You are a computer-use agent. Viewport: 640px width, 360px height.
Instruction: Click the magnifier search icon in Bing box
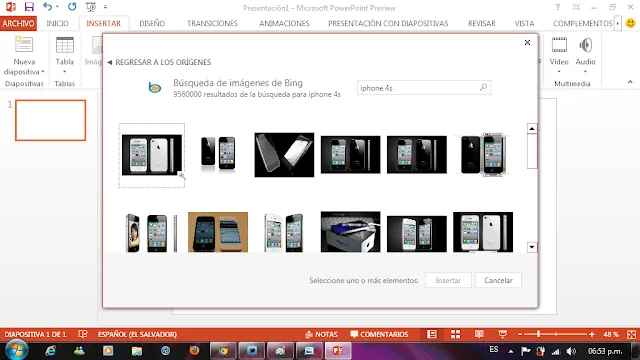point(484,87)
